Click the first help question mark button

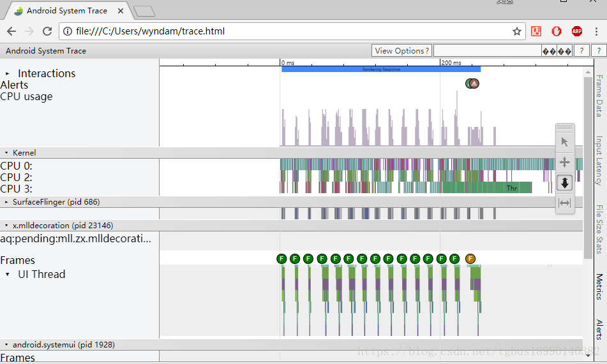click(x=581, y=50)
